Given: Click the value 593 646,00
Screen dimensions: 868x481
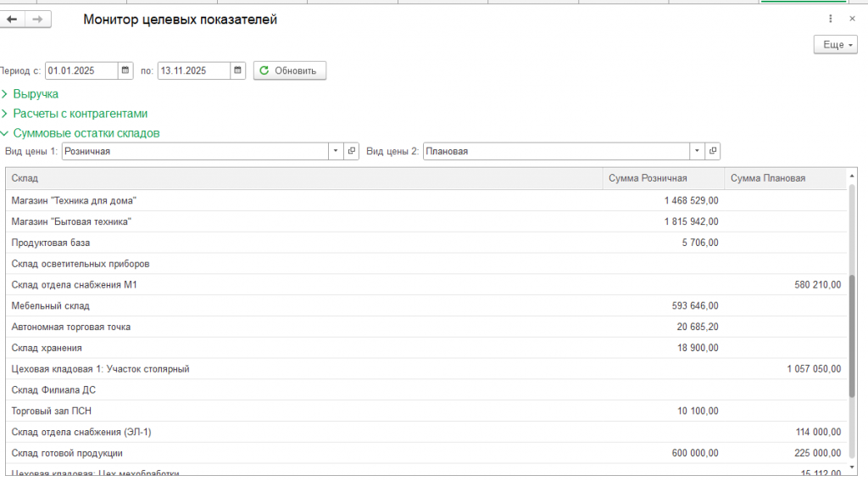Looking at the screenshot, I should (695, 306).
